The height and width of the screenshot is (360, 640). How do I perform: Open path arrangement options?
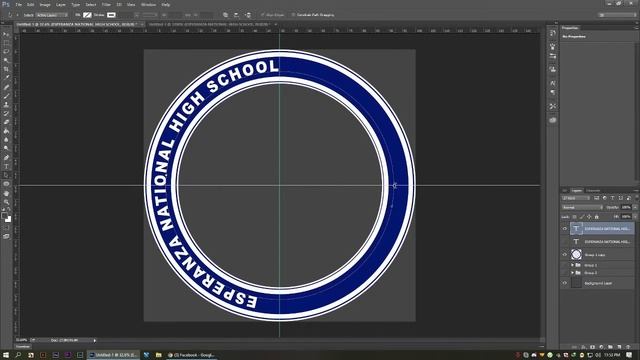248,15
